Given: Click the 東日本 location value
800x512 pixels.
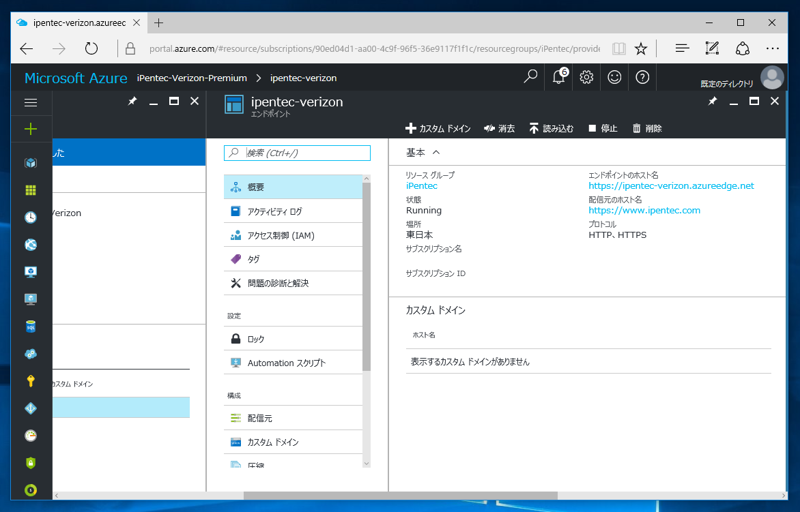Looking at the screenshot, I should click(x=419, y=235).
